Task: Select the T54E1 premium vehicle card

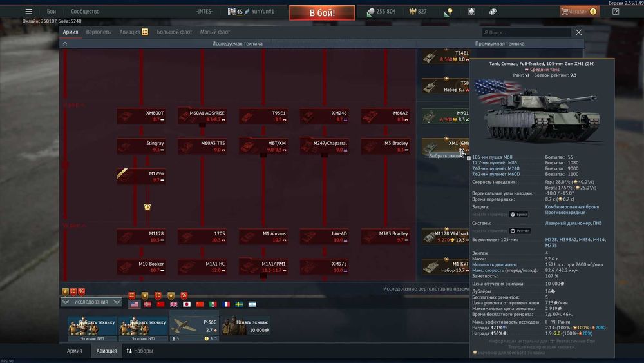Action: pyautogui.click(x=446, y=56)
